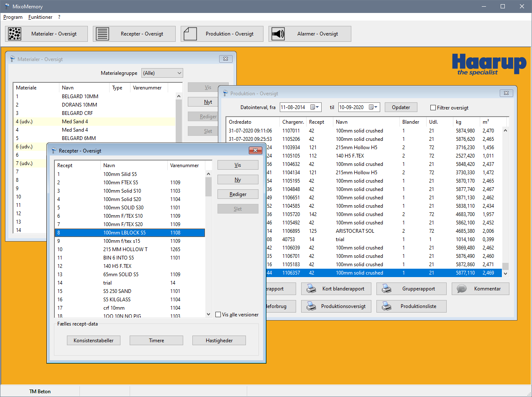Toggle Vis alle versioner checkbox

218,315
